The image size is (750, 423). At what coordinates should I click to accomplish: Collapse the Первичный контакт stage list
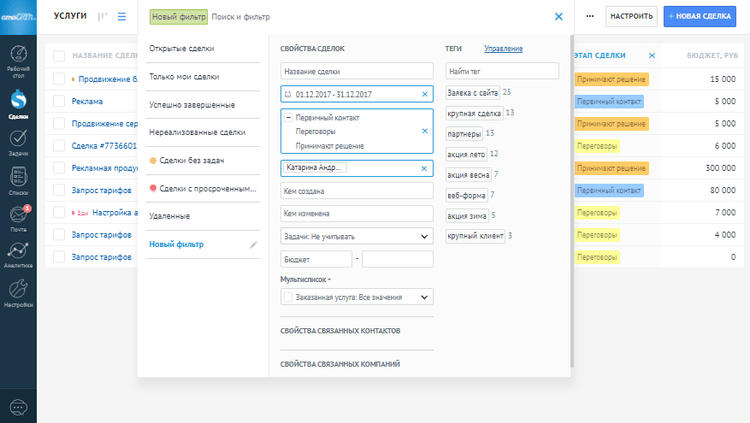click(288, 118)
